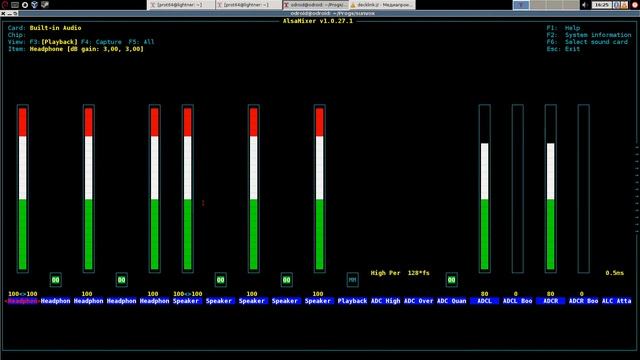Click the ADCR volume bar at 80
Viewport: 640px width, 360px height.
[551, 189]
